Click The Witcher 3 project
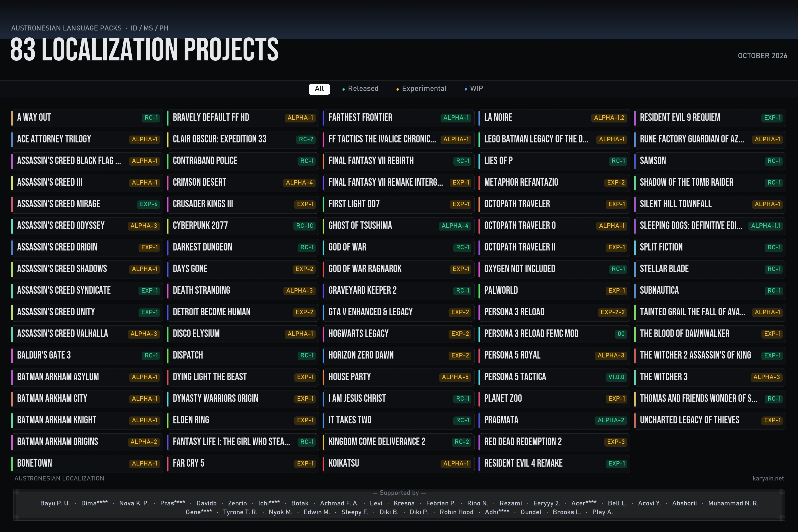Screen dimensions: 798x532 [710, 377]
